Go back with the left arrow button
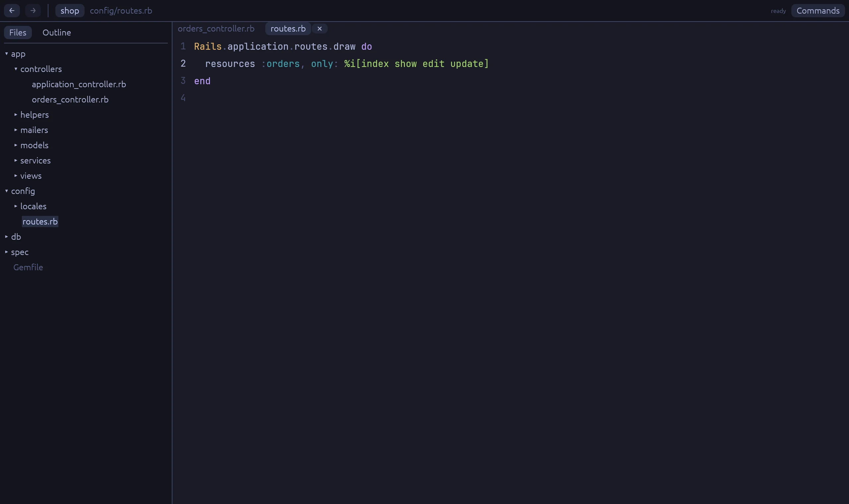This screenshot has height=504, width=849. pyautogui.click(x=12, y=11)
